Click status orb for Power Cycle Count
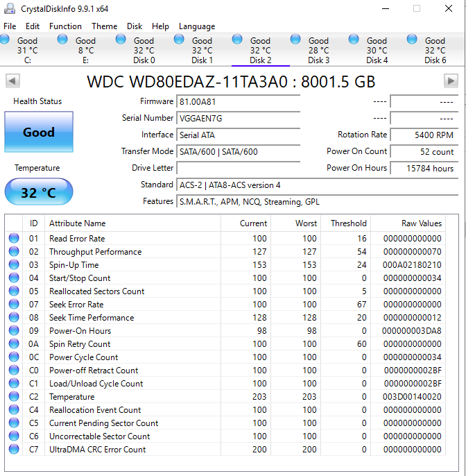 pos(14,357)
